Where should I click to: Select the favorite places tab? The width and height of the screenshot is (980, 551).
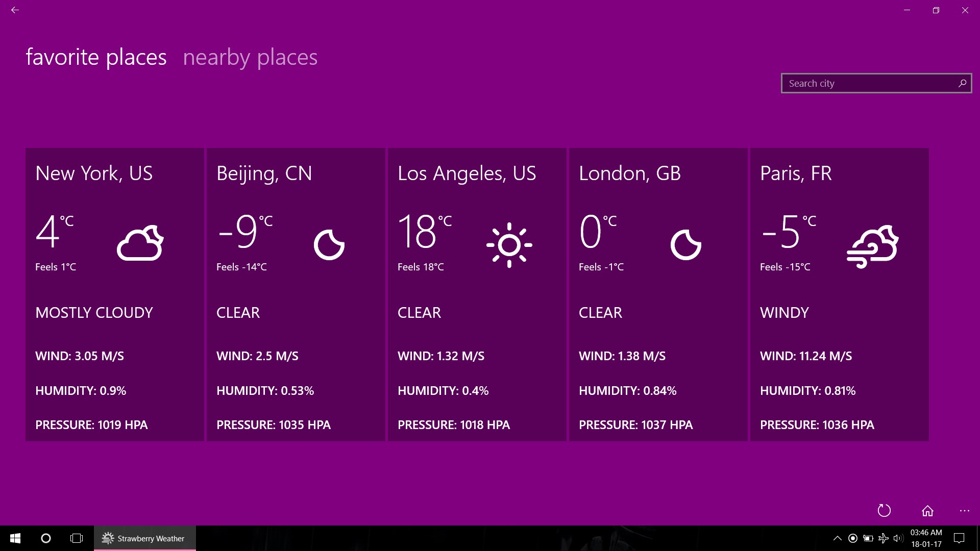click(96, 57)
